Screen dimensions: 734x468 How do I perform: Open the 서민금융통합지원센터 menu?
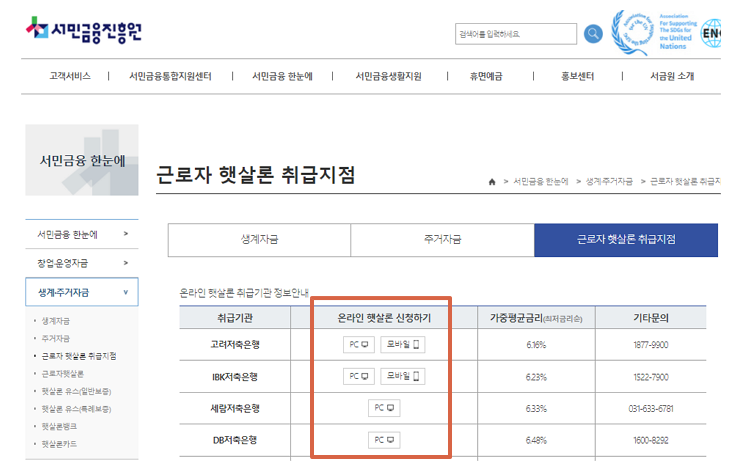click(170, 76)
